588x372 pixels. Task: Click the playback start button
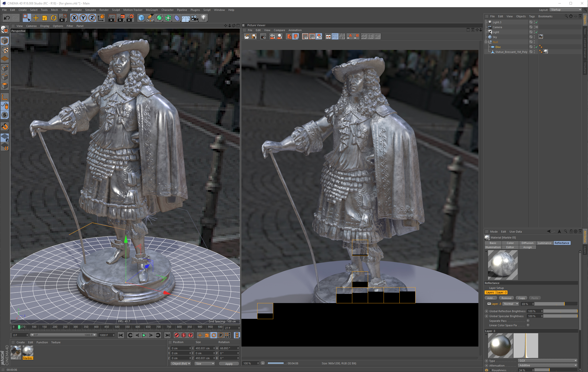144,336
